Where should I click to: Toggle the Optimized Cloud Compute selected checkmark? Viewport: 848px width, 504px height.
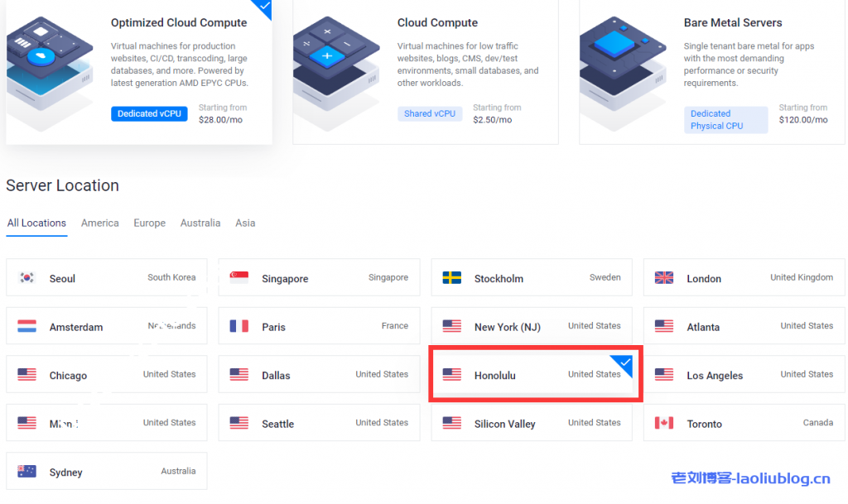(264, 7)
